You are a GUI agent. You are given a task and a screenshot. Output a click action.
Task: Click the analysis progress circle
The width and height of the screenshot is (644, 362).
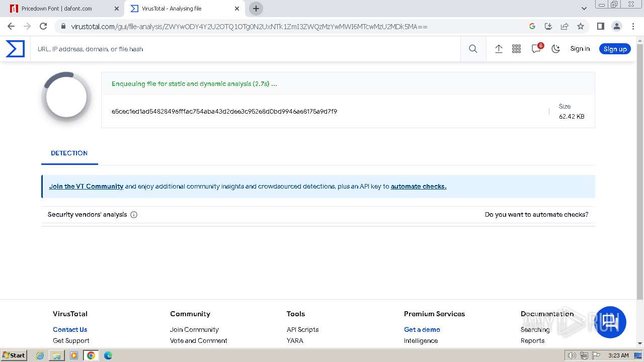[x=66, y=97]
